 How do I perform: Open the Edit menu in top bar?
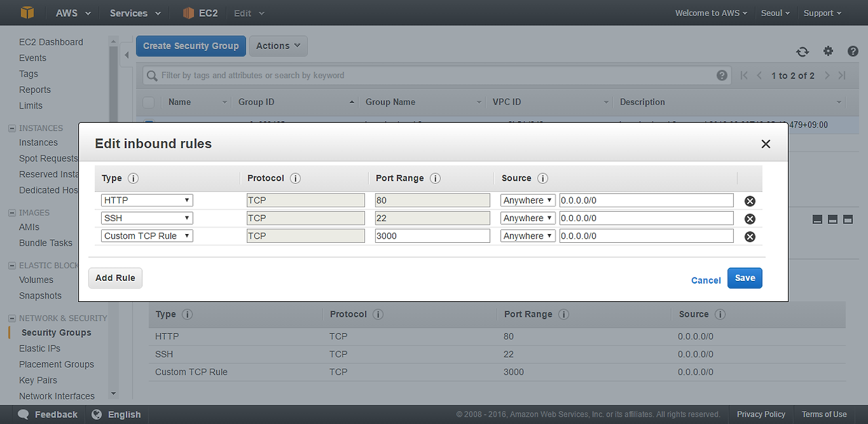pyautogui.click(x=250, y=13)
